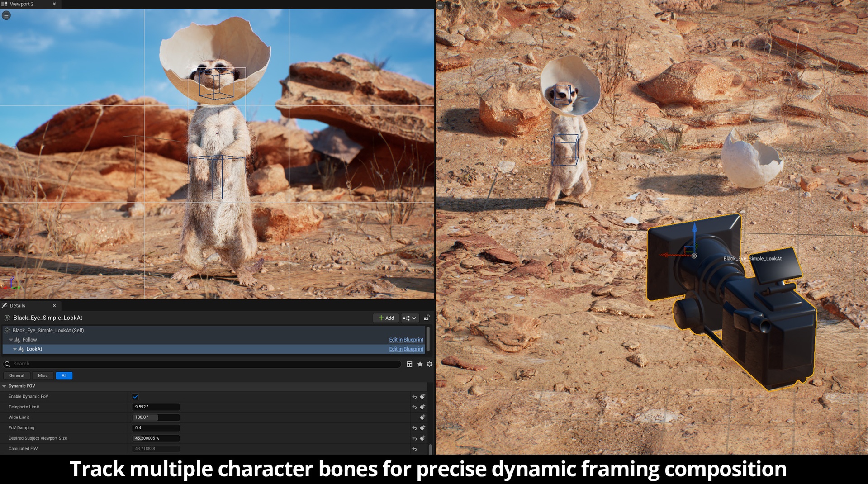Open Details settings gear icon

pos(430,364)
